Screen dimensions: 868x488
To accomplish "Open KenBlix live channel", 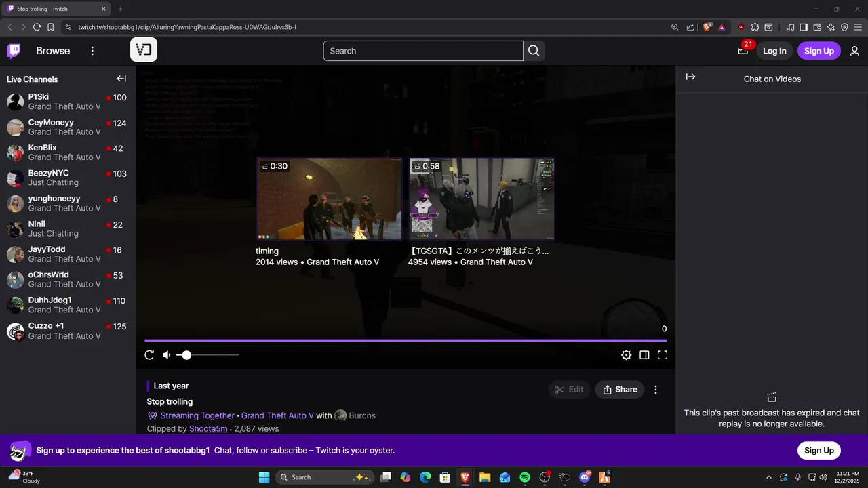I will tap(68, 152).
